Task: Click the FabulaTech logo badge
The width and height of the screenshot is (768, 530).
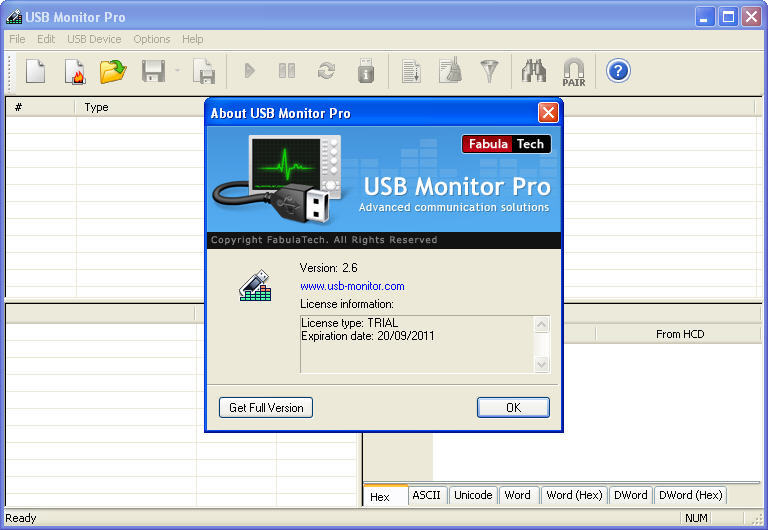Action: [506, 144]
